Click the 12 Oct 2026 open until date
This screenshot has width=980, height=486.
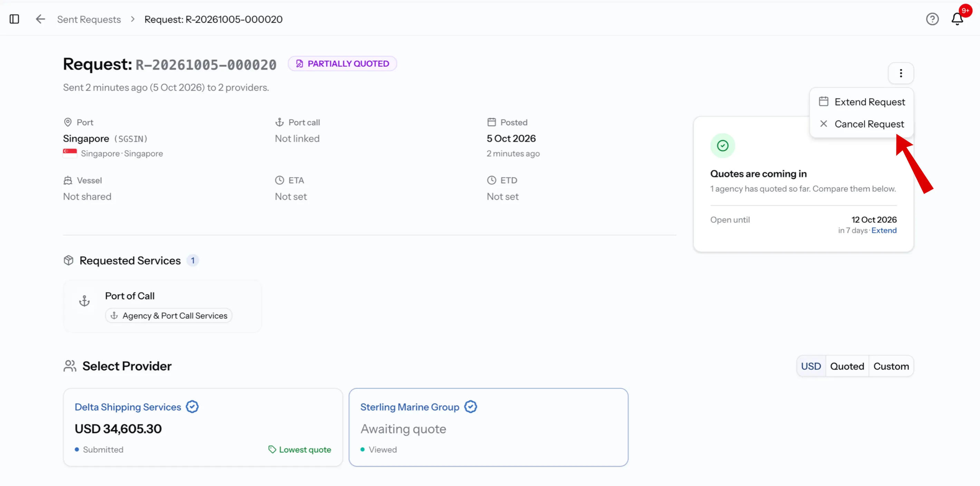(874, 220)
